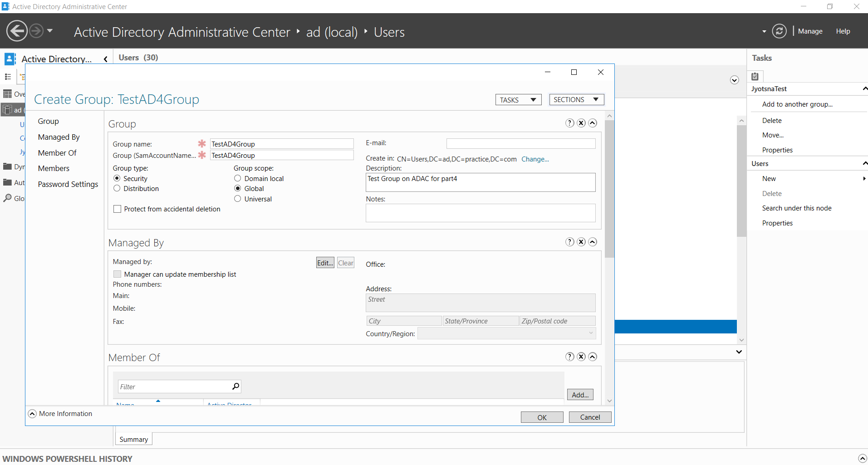
Task: Jump to Password Settings section in sidebar
Action: tap(68, 184)
